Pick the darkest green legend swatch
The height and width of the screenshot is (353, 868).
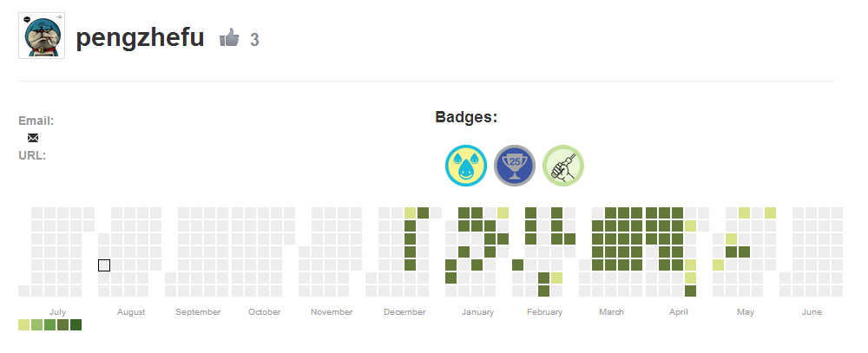76,325
